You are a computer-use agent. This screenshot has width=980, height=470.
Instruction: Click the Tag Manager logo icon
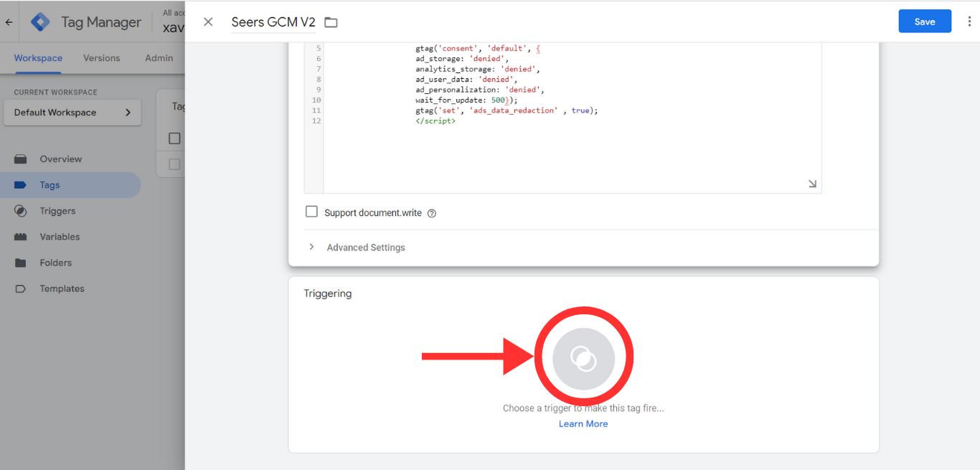pos(40,22)
